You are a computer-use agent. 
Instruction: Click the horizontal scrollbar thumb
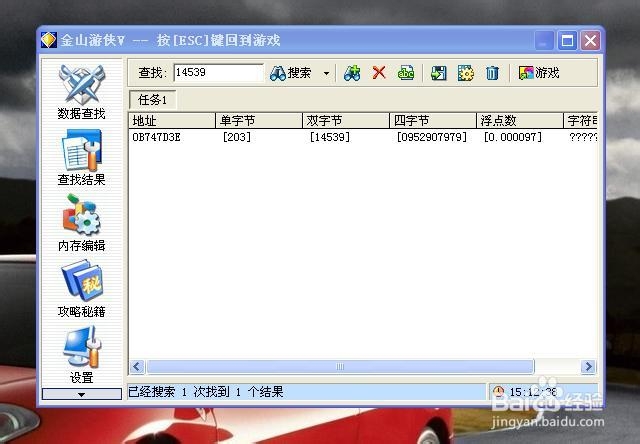pyautogui.click(x=340, y=366)
